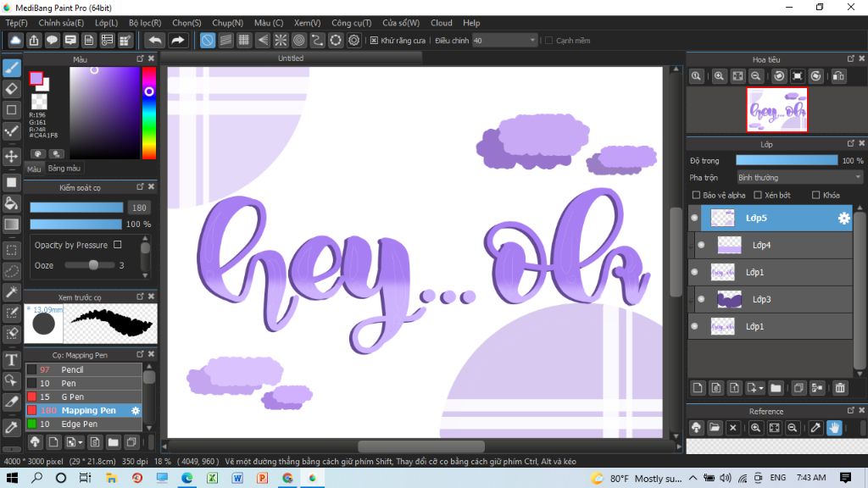Open the cloud icon in the toolbar
The width and height of the screenshot is (868, 488).
click(x=15, y=41)
